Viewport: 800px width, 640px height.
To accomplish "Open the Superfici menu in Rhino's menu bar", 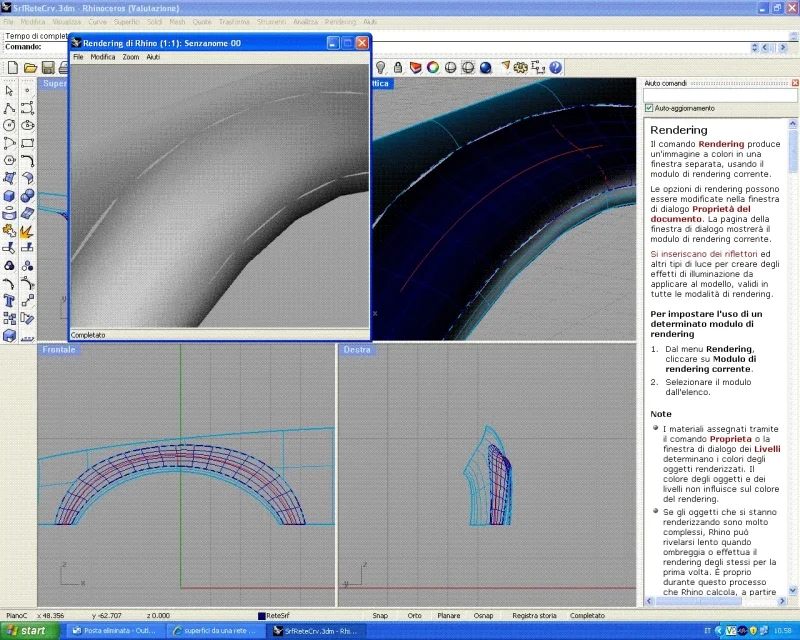I will tap(127, 22).
